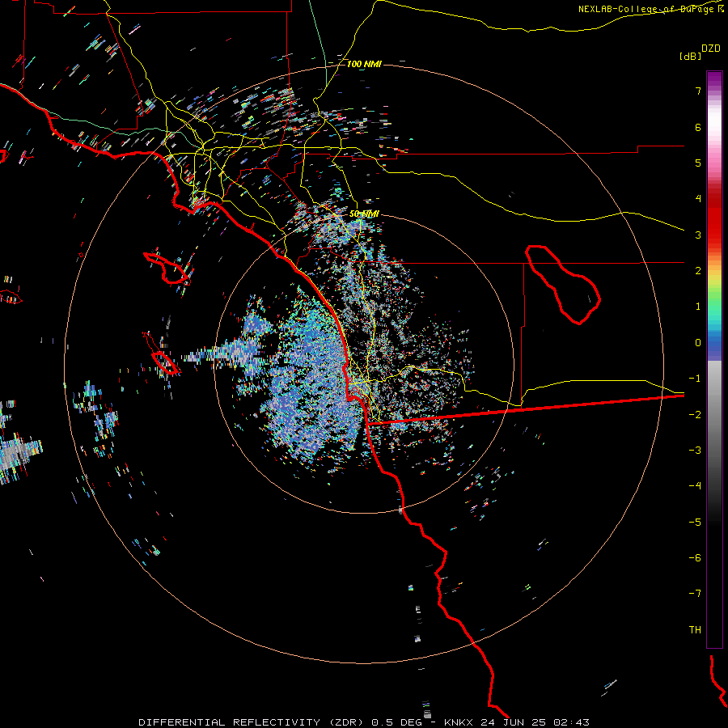Click the 100 NMI range ring label
The height and width of the screenshot is (728, 728).
click(364, 64)
